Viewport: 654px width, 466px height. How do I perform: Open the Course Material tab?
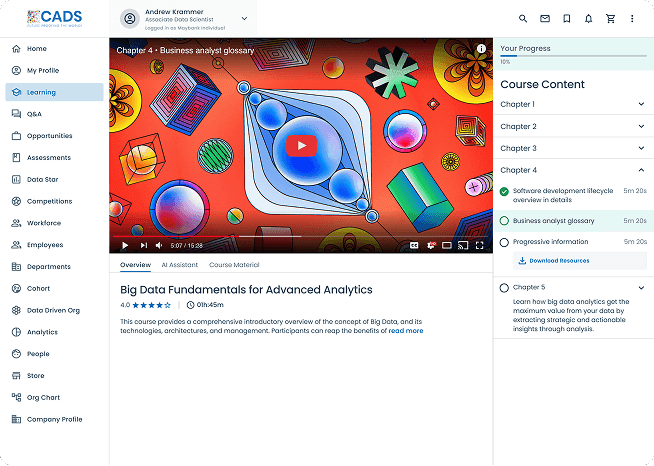pyautogui.click(x=234, y=265)
